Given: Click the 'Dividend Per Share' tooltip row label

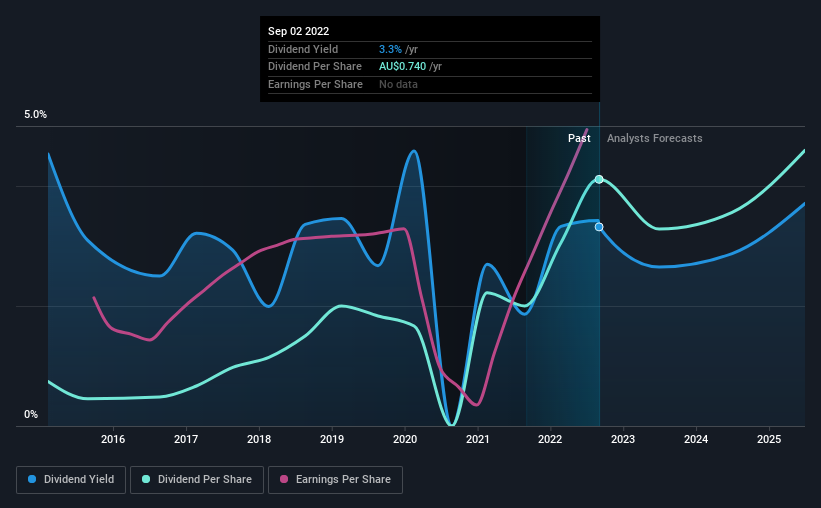Looking at the screenshot, I should coord(315,67).
